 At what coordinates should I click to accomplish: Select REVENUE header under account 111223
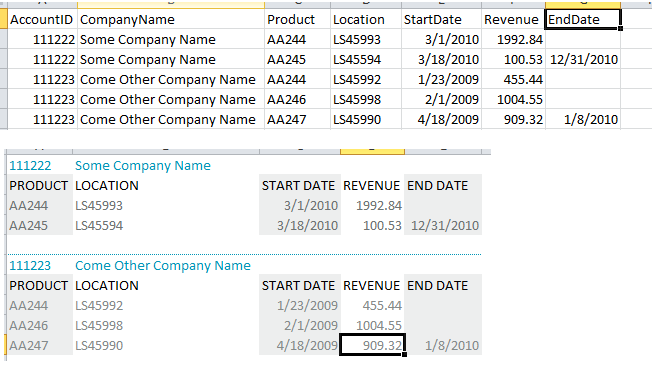(x=372, y=285)
